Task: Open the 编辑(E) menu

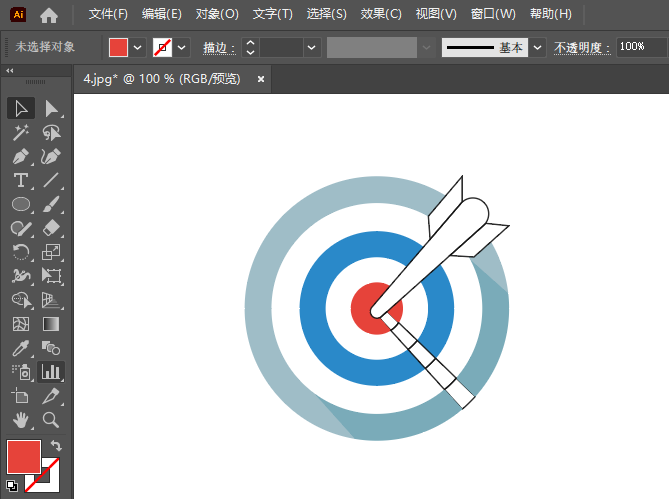Action: pos(162,15)
